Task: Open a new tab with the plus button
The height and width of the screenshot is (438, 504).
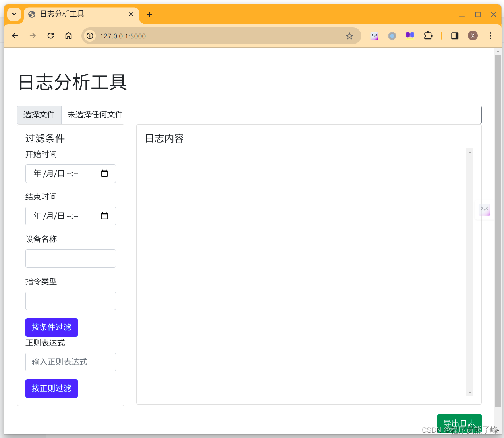Action: pos(149,14)
